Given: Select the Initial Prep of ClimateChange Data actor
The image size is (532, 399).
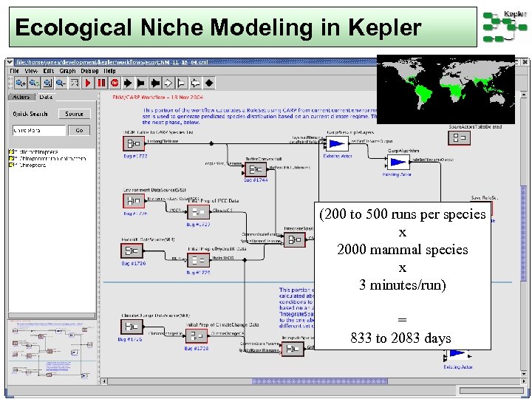Looking at the screenshot, I should (197, 336).
